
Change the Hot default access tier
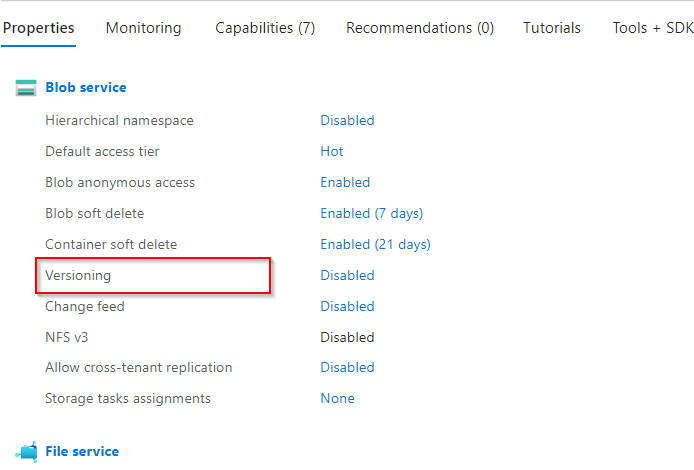coord(332,152)
